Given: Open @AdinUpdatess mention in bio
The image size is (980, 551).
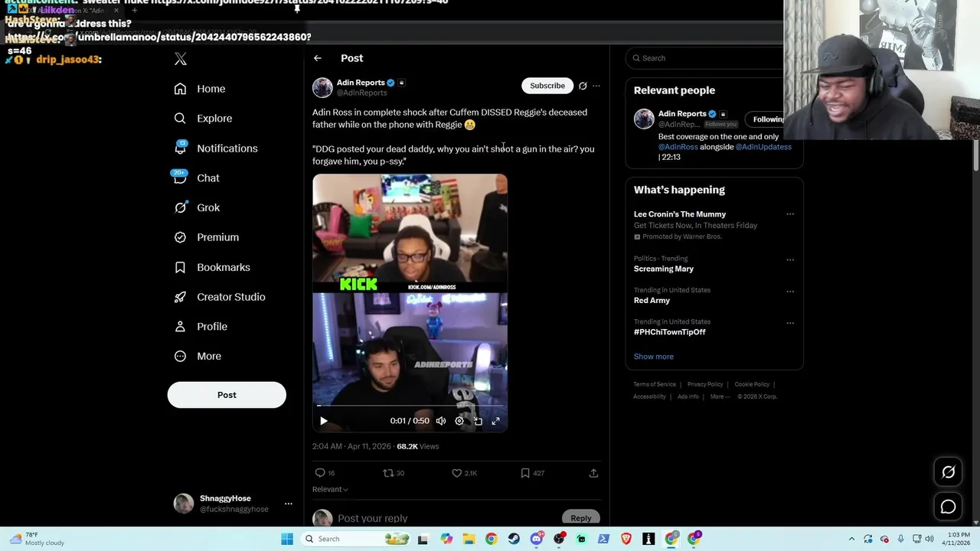Looking at the screenshot, I should [x=763, y=147].
